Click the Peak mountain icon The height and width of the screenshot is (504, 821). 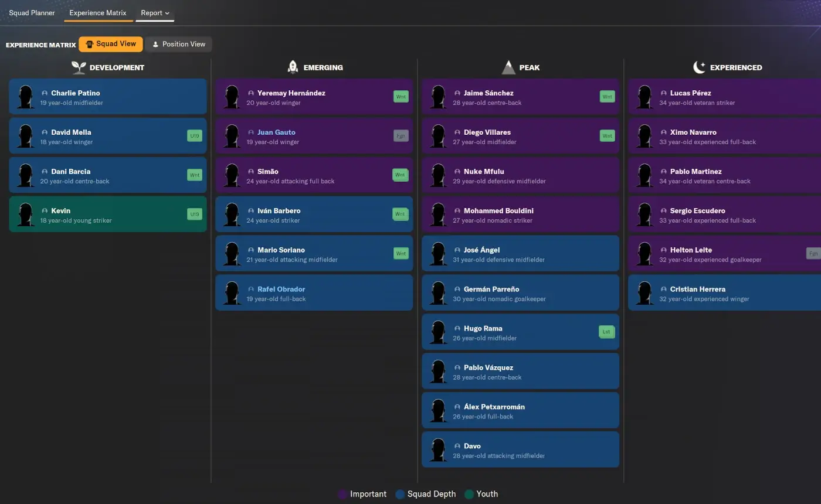pyautogui.click(x=508, y=67)
